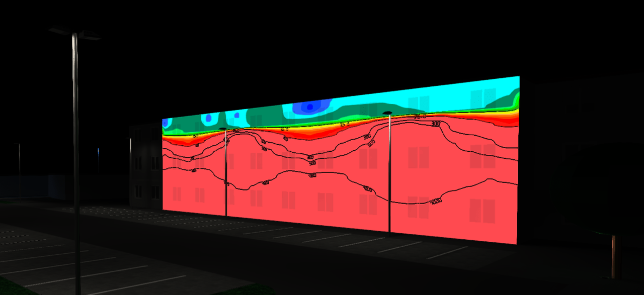This screenshot has height=295, width=644.
Task: Click the tall double-headed street lamp head
Action: click(x=74, y=34)
